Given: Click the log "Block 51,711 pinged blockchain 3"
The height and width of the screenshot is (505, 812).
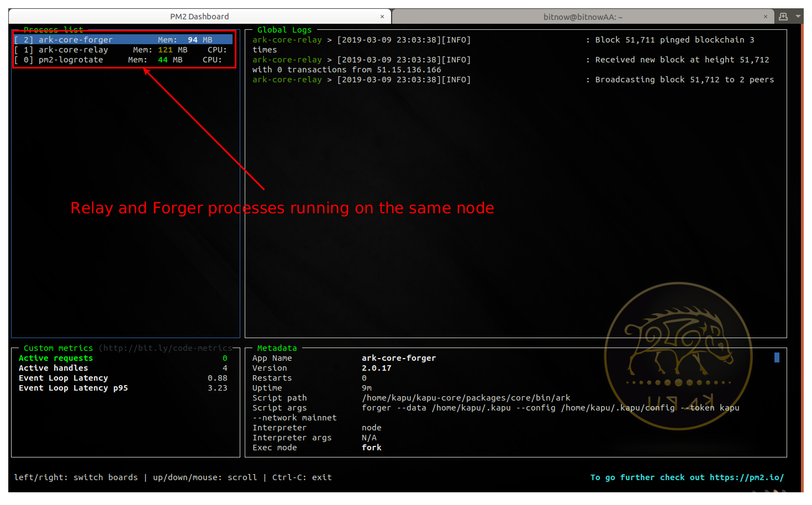Looking at the screenshot, I should coord(674,40).
